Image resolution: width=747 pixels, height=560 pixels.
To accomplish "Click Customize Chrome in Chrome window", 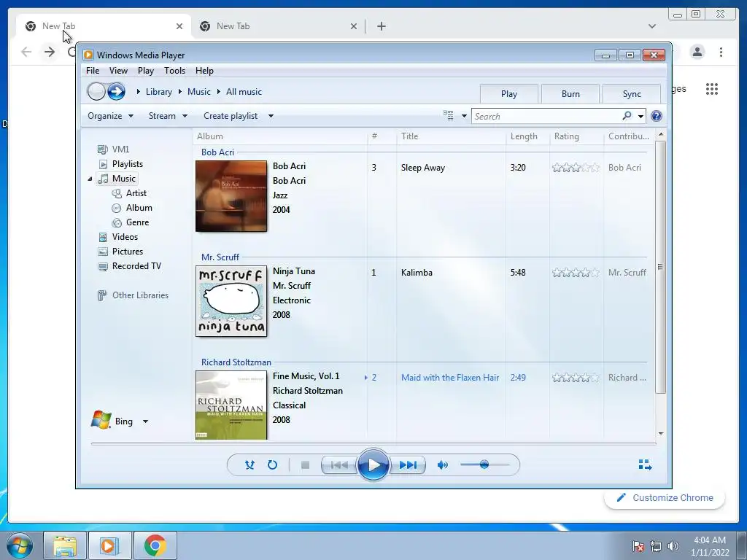I will (x=665, y=497).
